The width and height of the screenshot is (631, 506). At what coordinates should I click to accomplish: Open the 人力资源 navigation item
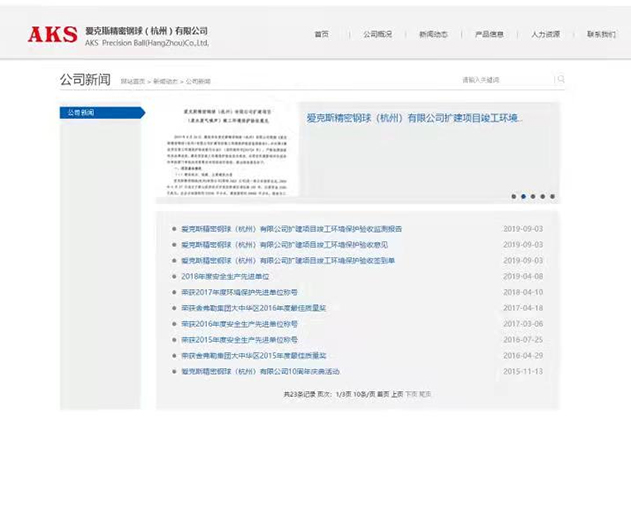(545, 34)
